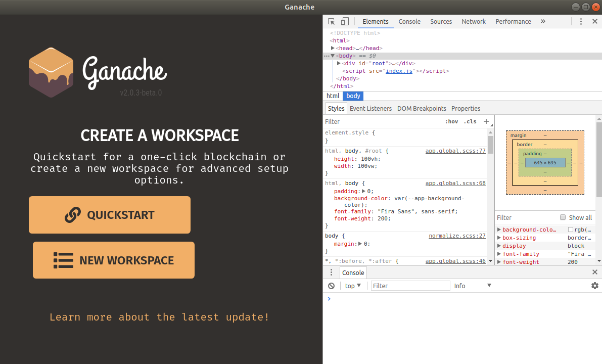
Task: Click the QUICKSTART button
Action: pos(109,215)
